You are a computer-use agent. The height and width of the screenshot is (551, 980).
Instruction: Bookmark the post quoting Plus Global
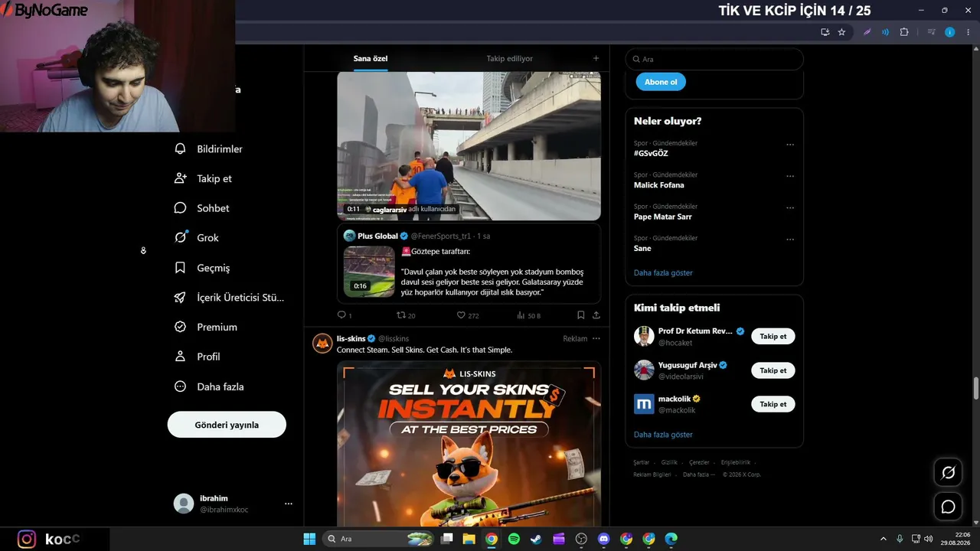click(x=580, y=315)
